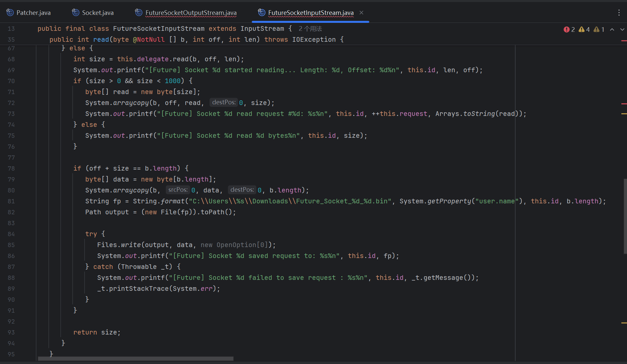Image resolution: width=627 pixels, height=364 pixels.
Task: Click the red error stripe mark near line 72
Action: point(624,104)
